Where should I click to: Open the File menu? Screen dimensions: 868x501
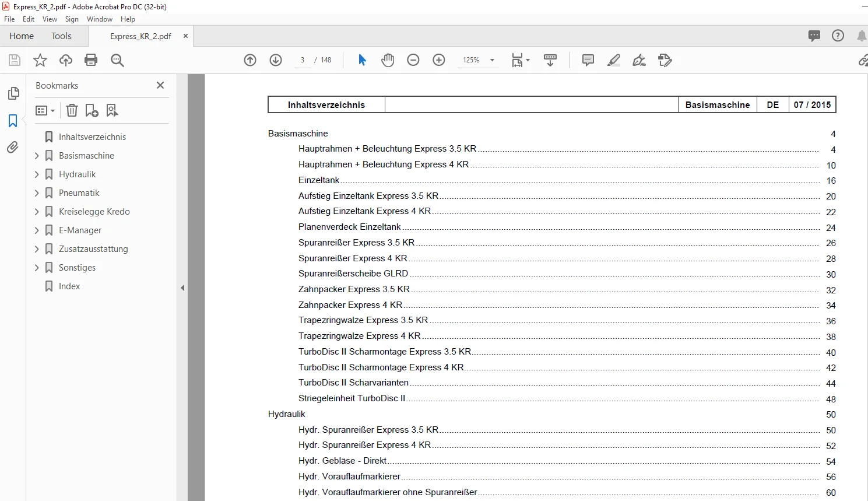[x=9, y=19]
